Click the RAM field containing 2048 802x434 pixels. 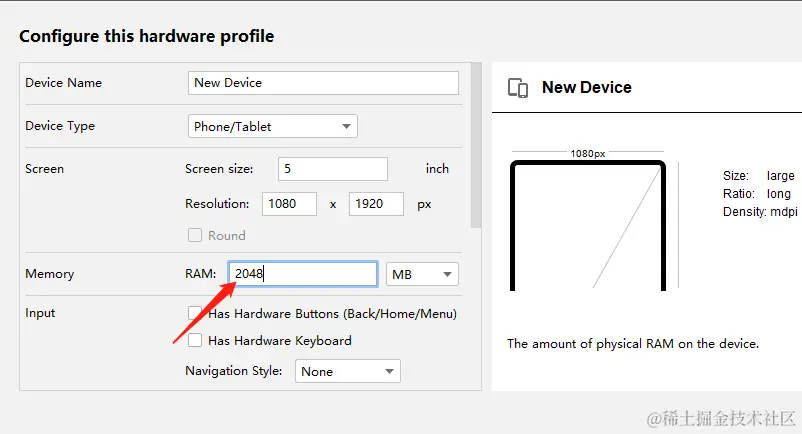[x=303, y=274]
